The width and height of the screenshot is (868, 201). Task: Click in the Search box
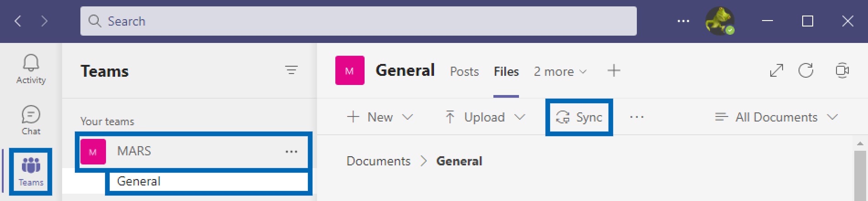point(359,21)
